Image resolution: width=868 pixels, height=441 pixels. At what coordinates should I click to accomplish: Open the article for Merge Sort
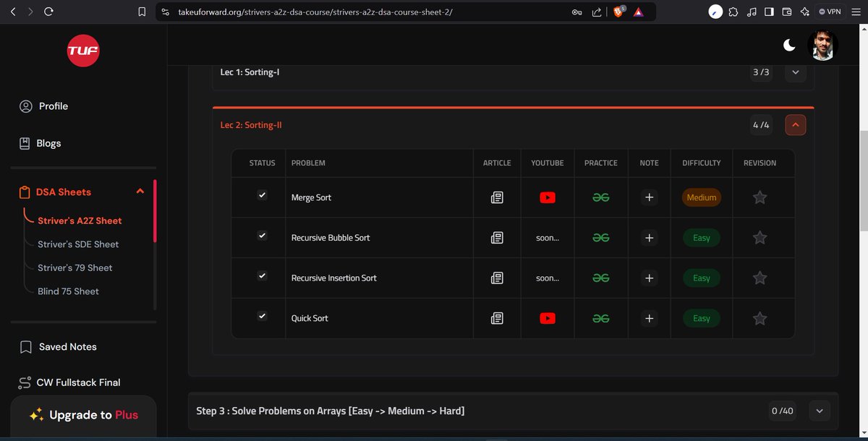(497, 197)
